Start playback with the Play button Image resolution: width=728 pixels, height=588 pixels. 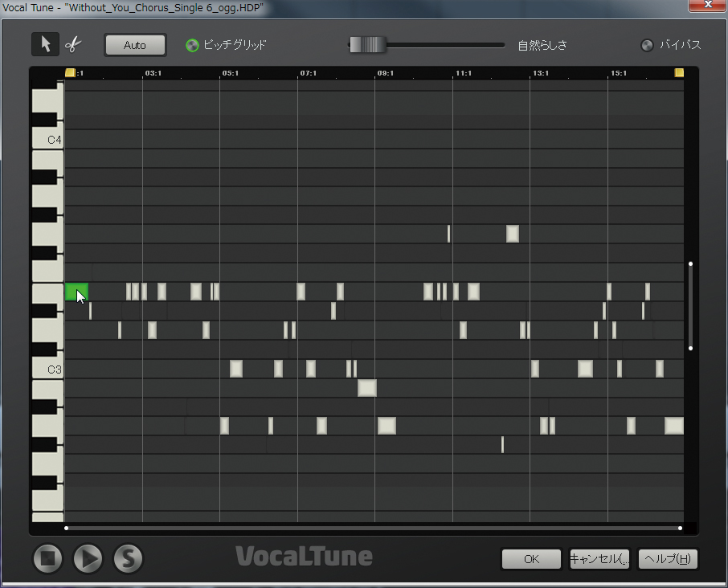coord(88,557)
